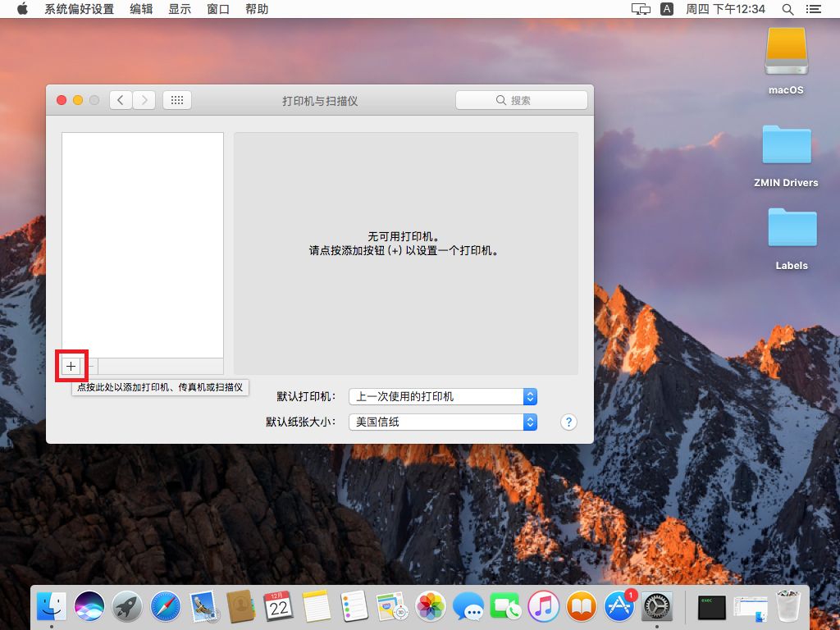Screen dimensions: 840x630
Task: Select the Labels folder on desktop
Action: click(x=792, y=239)
